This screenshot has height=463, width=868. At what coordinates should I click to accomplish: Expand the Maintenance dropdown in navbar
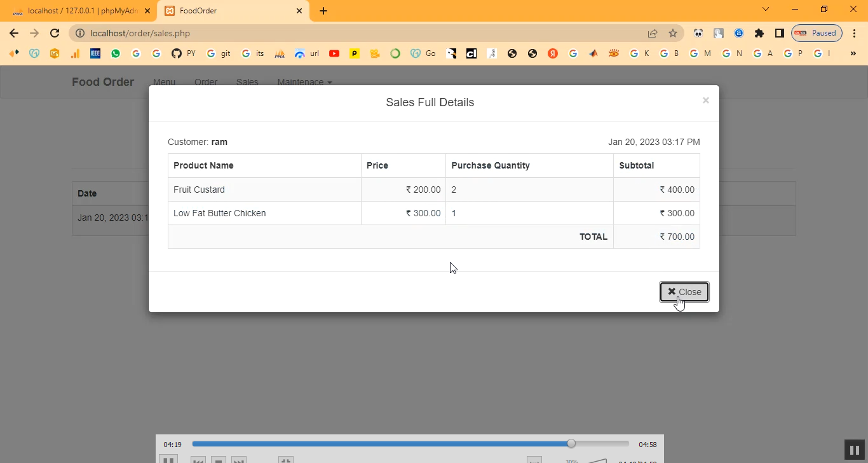pyautogui.click(x=304, y=82)
